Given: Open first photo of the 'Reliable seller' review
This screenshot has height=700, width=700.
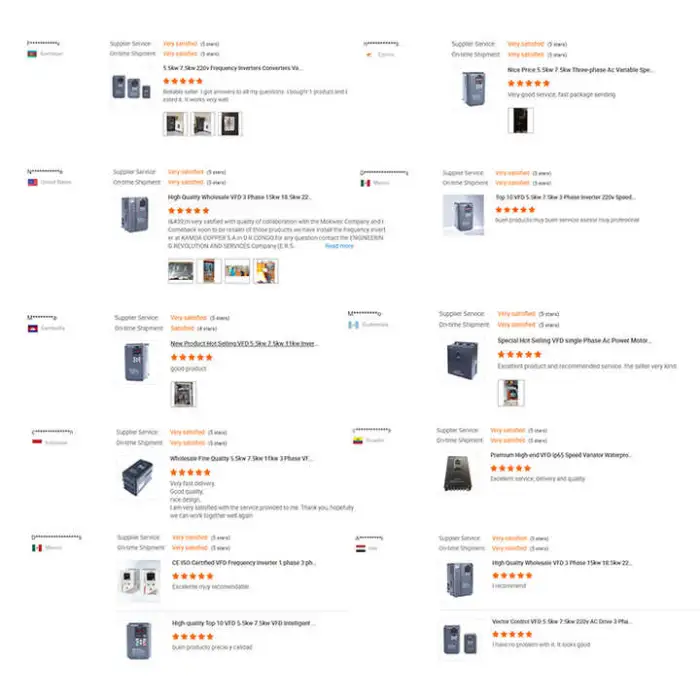Looking at the screenshot, I should click(175, 124).
